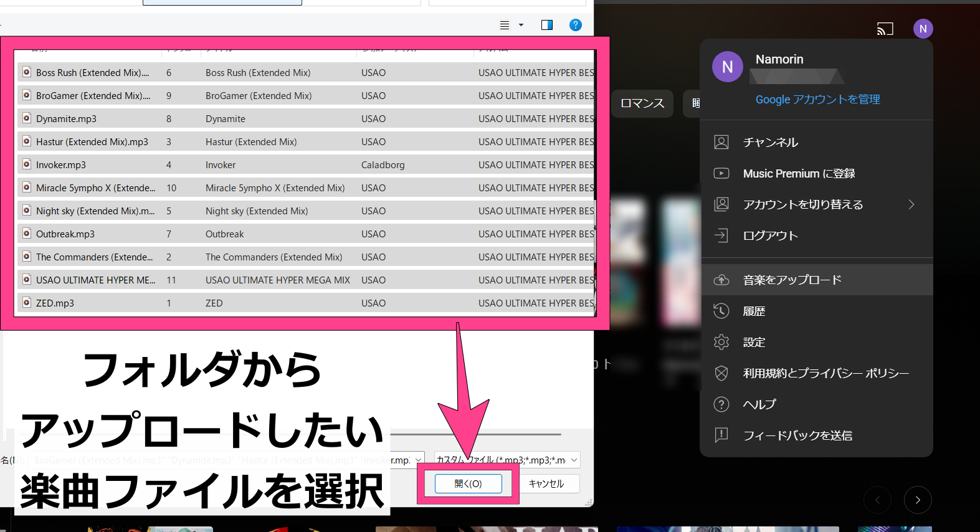
Task: Select フィードバックを送信
Action: point(817,435)
